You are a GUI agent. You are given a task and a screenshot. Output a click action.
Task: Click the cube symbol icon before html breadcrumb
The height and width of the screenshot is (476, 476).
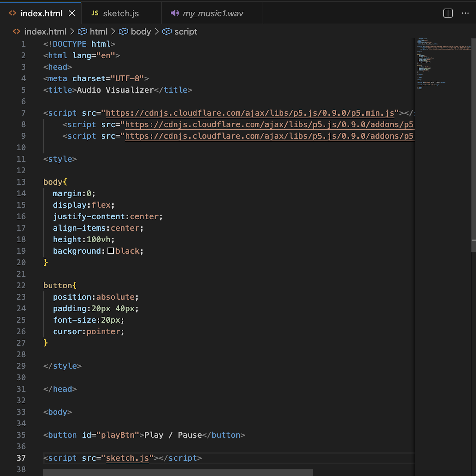click(82, 31)
